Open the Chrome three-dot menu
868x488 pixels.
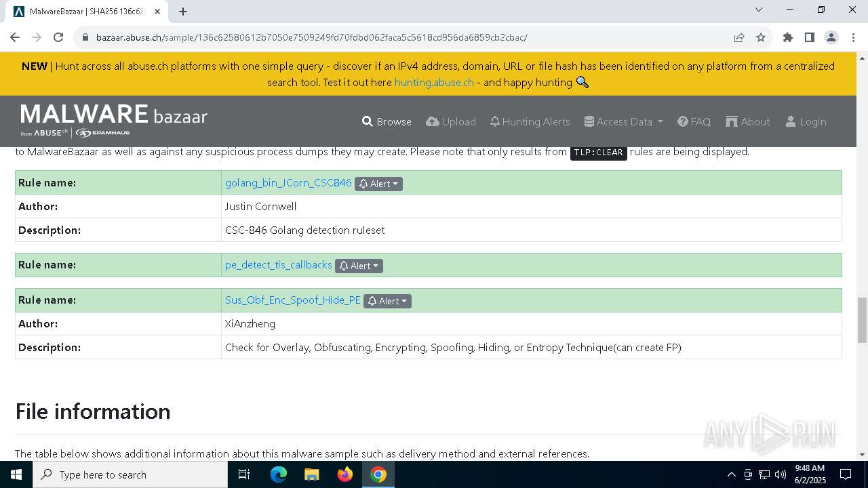[853, 37]
